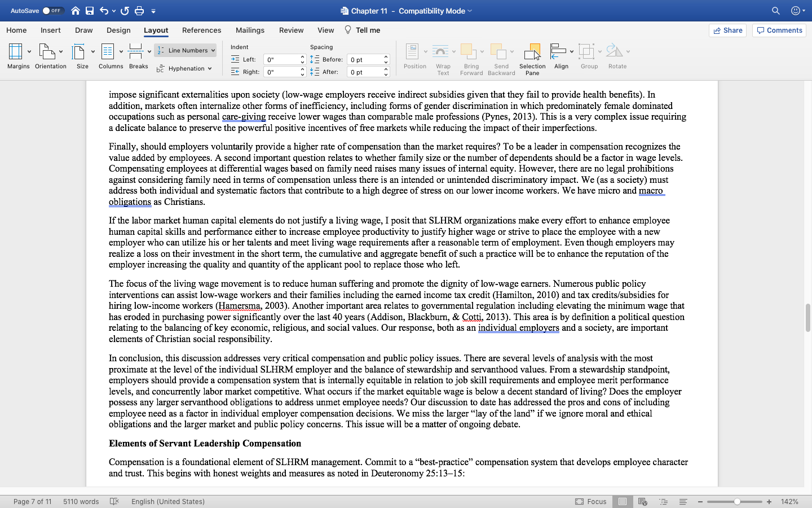The width and height of the screenshot is (812, 508).
Task: Open the Align options
Action: click(562, 56)
